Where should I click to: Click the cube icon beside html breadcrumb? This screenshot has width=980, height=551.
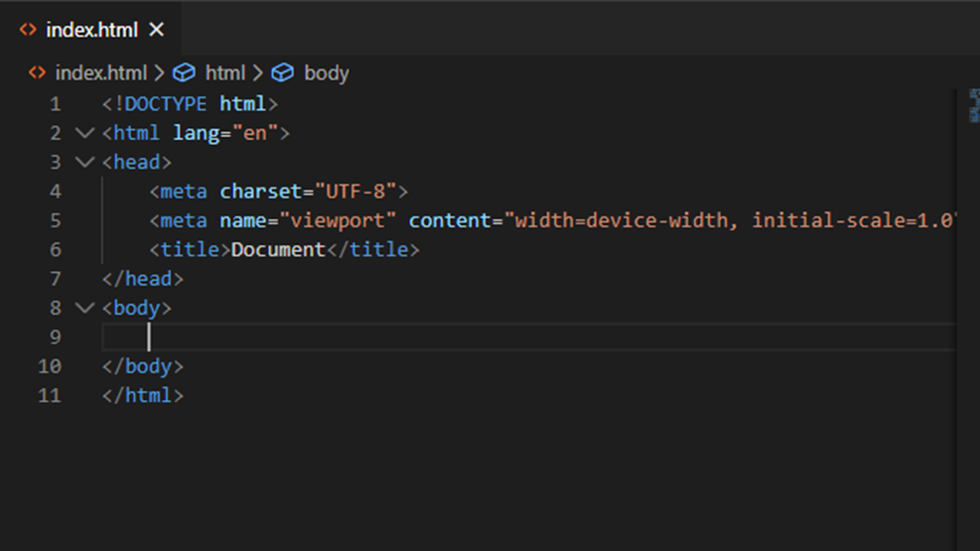(184, 72)
